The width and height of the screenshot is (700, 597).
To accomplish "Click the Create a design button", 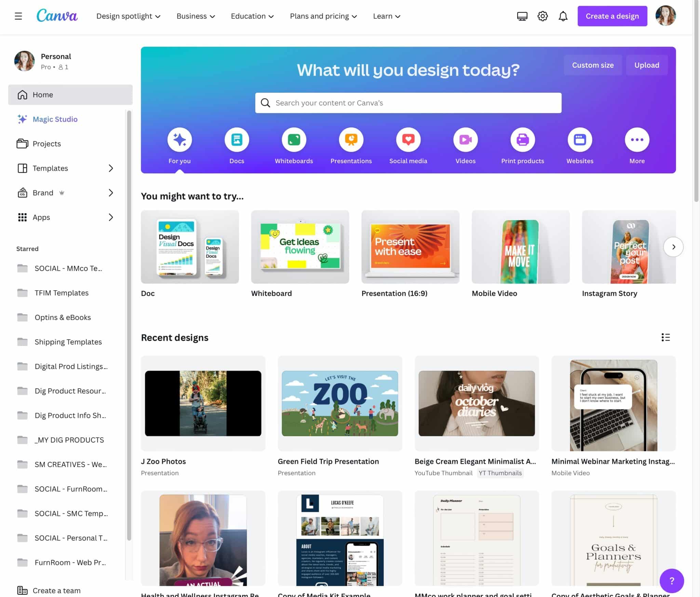I will (612, 16).
